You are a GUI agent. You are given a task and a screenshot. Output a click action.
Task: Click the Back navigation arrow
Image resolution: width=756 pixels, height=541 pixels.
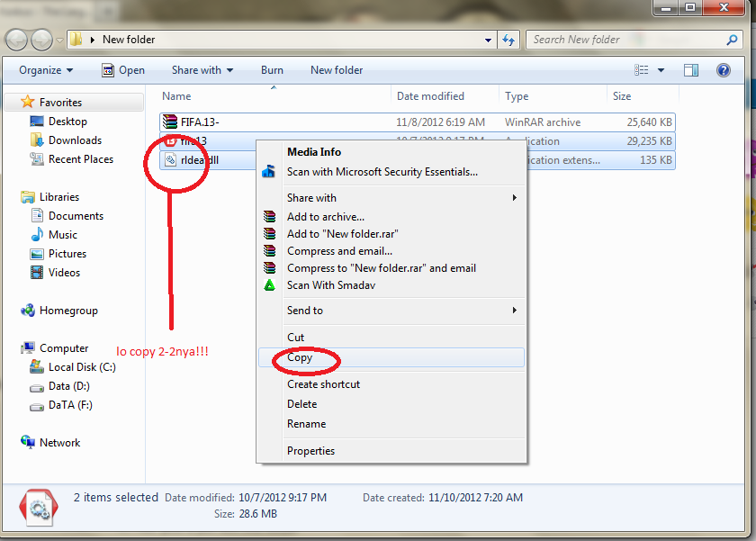tap(16, 40)
